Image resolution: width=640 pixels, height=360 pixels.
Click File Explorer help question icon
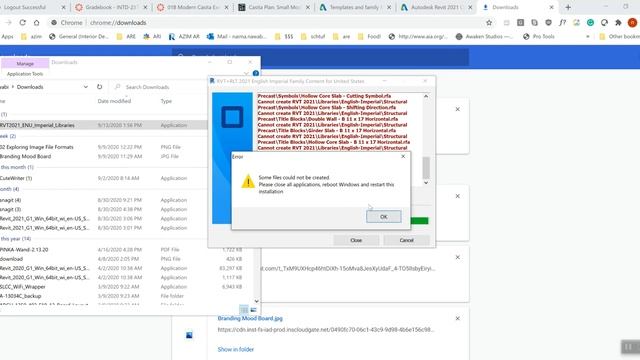tap(256, 73)
